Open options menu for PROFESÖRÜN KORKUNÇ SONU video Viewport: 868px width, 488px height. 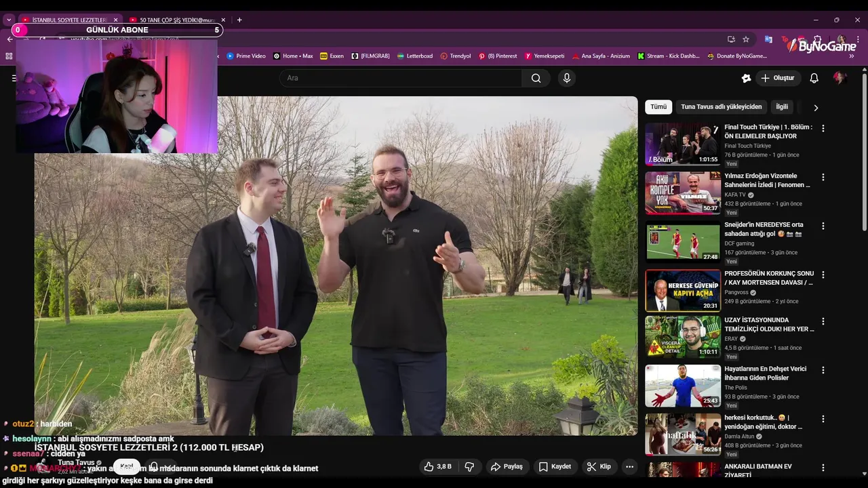[823, 274]
